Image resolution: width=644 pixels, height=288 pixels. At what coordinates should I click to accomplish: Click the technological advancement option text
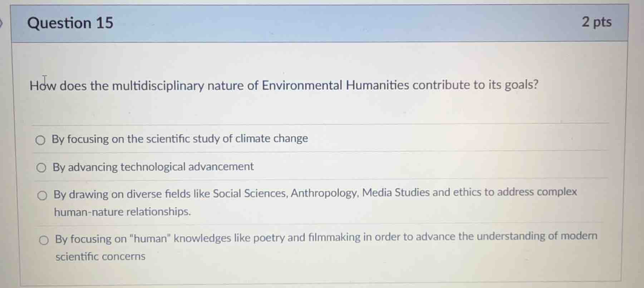[x=154, y=166]
